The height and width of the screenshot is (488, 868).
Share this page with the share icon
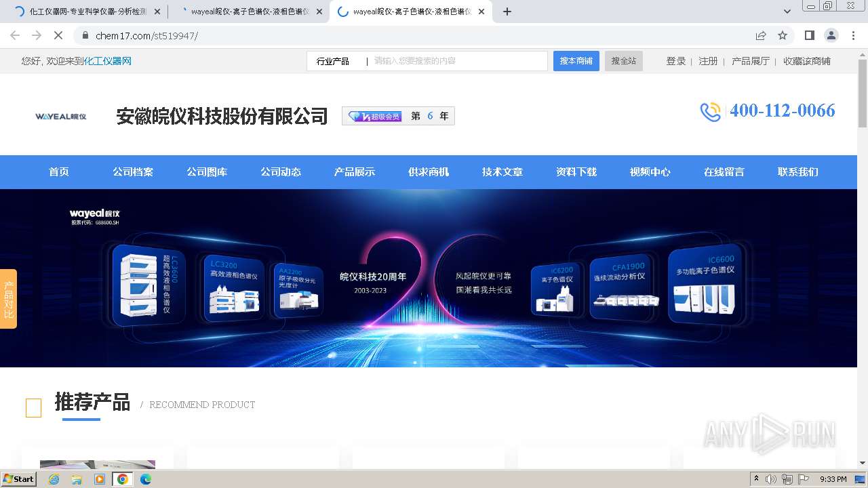(761, 35)
